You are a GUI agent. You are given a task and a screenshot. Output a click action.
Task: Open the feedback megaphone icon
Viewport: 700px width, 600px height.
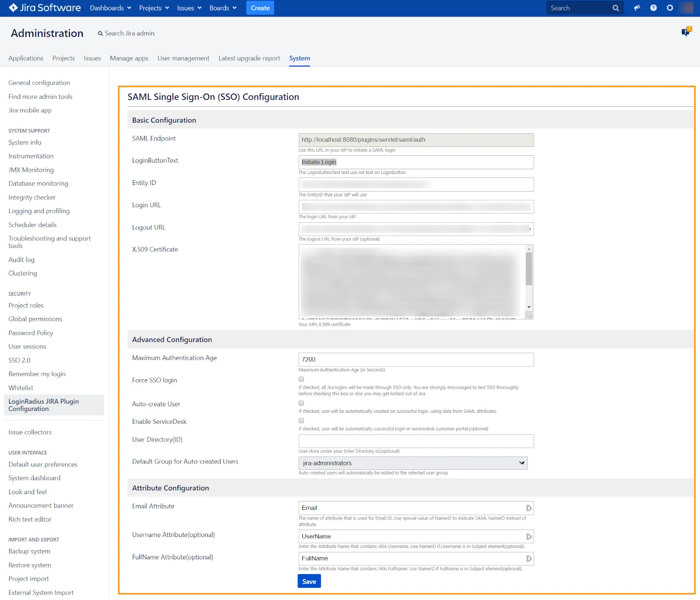pyautogui.click(x=637, y=8)
